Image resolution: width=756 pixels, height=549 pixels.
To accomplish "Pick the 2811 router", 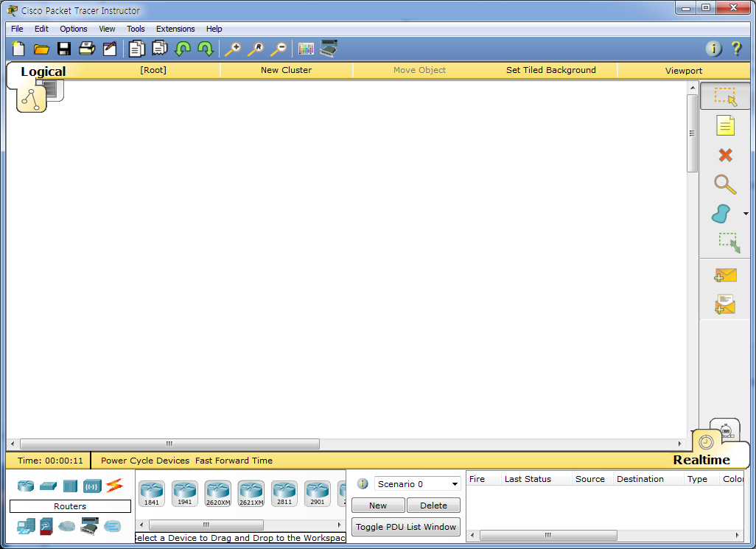I will click(284, 494).
